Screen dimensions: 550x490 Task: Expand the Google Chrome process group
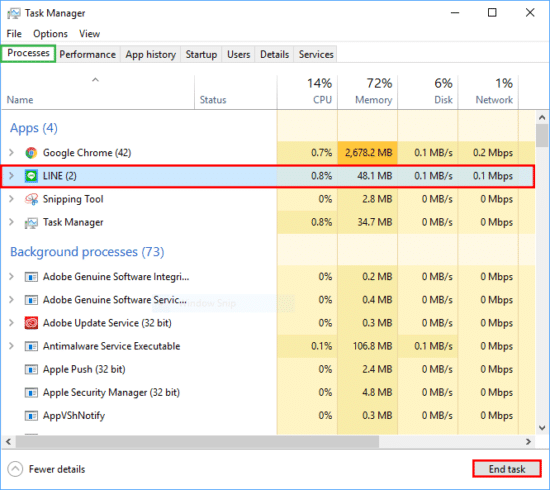coord(11,153)
